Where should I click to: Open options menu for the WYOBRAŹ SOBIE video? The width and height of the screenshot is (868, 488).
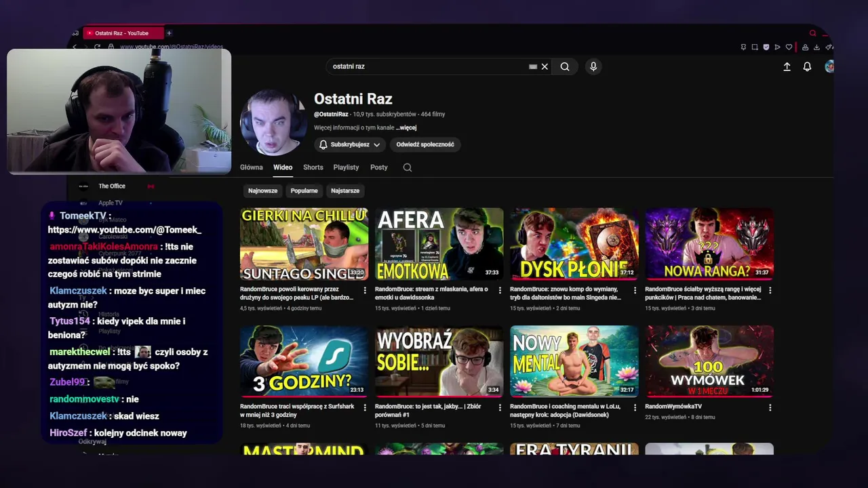(x=500, y=408)
